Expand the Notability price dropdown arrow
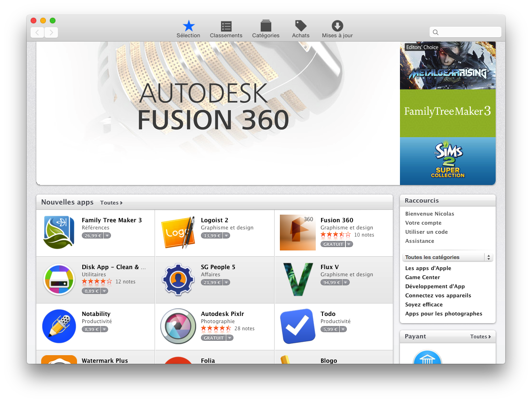The width and height of the screenshot is (532, 402). (104, 329)
